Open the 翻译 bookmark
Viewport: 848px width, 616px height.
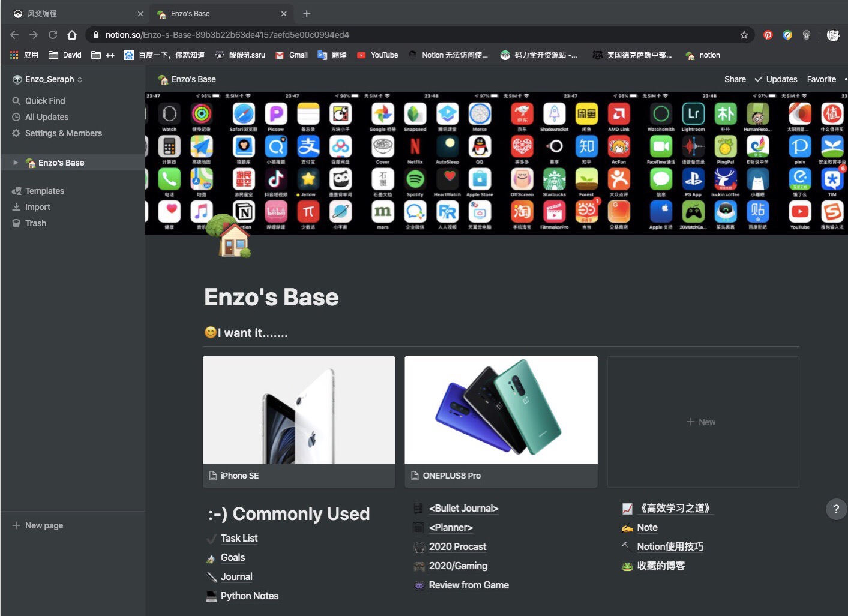[332, 55]
